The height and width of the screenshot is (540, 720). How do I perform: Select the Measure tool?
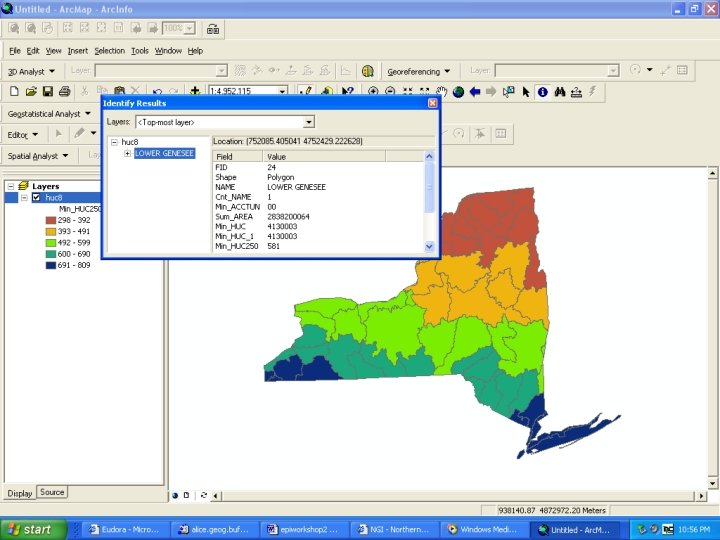pos(576,92)
